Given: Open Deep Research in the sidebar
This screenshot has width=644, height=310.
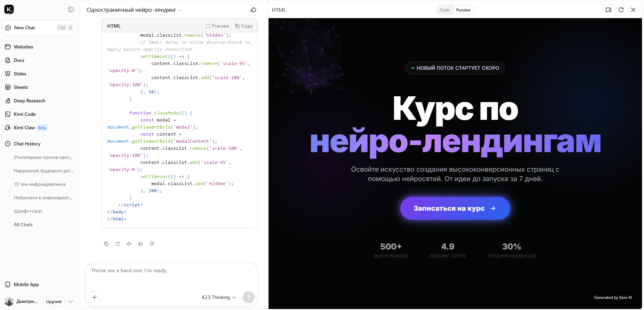Looking at the screenshot, I should pos(29,101).
